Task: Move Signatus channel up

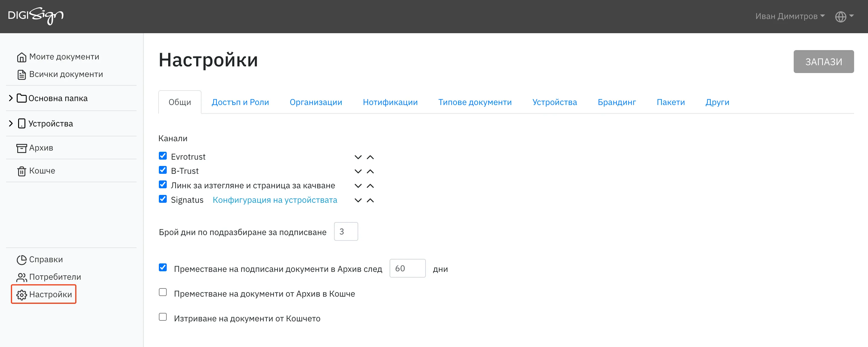Action: 370,200
